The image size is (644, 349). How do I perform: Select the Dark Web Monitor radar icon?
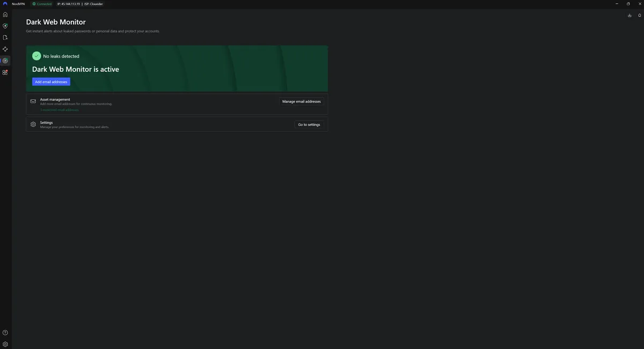click(x=5, y=61)
